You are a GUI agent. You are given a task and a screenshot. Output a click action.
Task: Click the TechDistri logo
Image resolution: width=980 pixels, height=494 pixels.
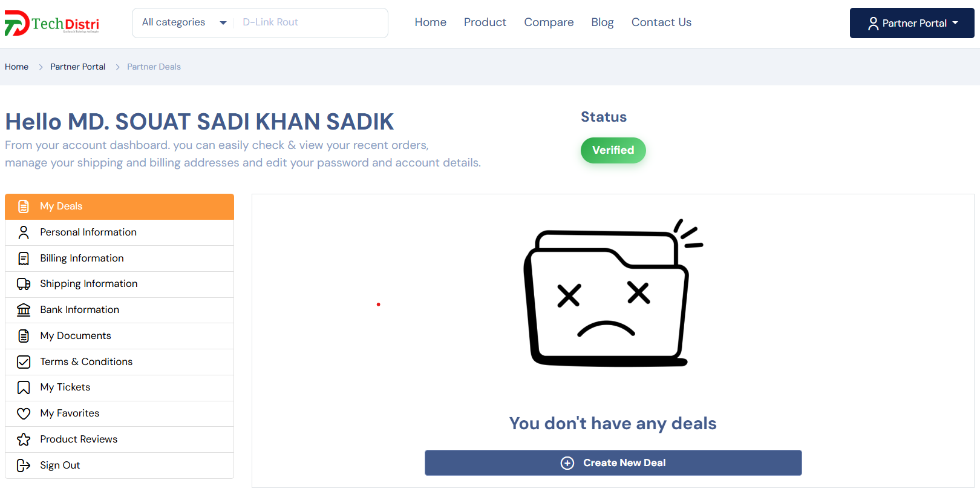(52, 24)
